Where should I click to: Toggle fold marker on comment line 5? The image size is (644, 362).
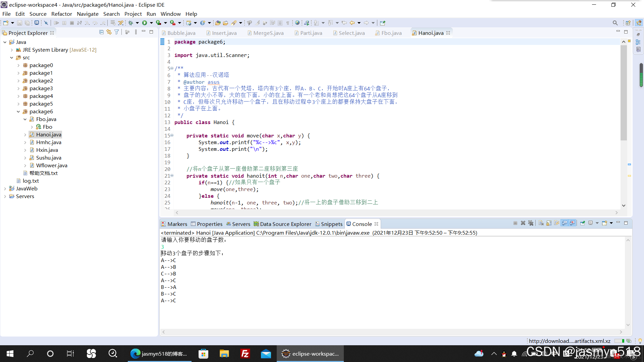(172, 68)
